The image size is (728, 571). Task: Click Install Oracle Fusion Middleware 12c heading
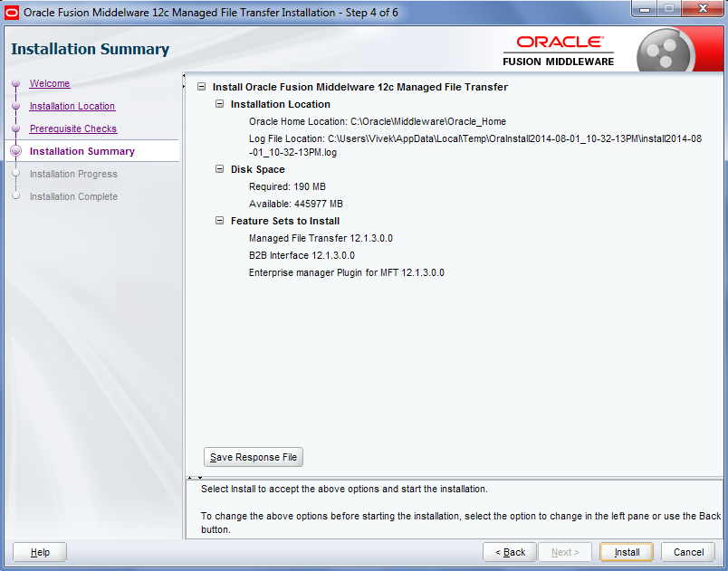(x=360, y=87)
